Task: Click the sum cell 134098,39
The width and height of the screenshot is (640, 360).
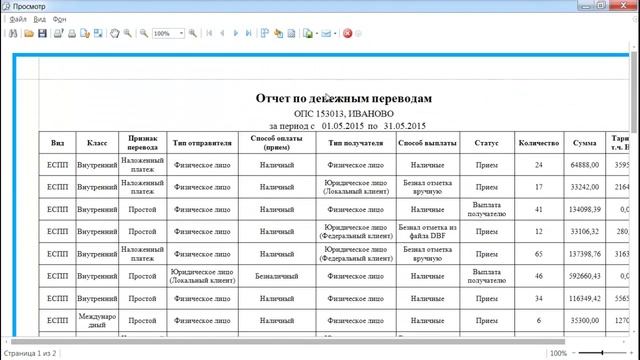Action: tap(584, 209)
